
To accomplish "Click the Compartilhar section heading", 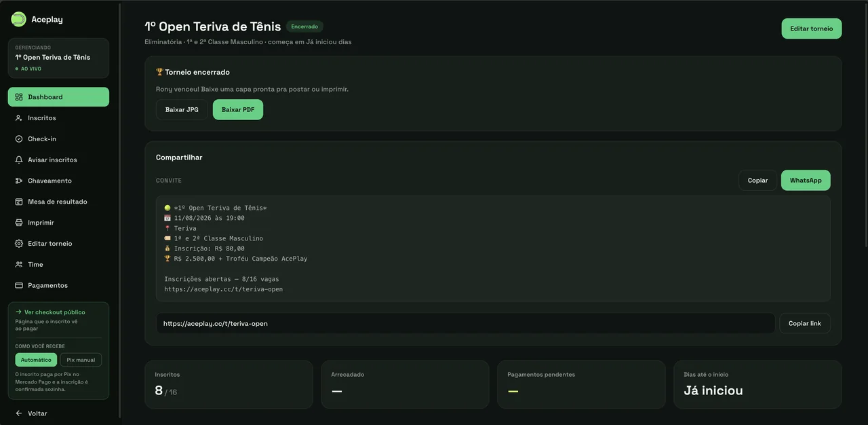I will pyautogui.click(x=179, y=158).
